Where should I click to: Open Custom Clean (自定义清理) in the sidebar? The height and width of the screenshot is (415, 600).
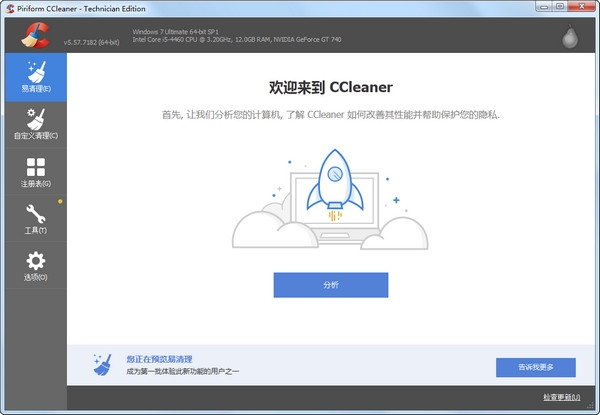pyautogui.click(x=36, y=125)
